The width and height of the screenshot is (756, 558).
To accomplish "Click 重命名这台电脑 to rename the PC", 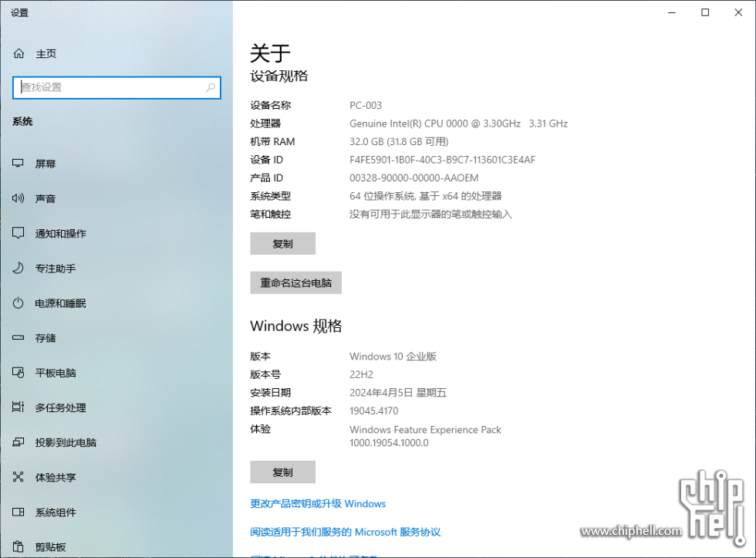I will (295, 282).
